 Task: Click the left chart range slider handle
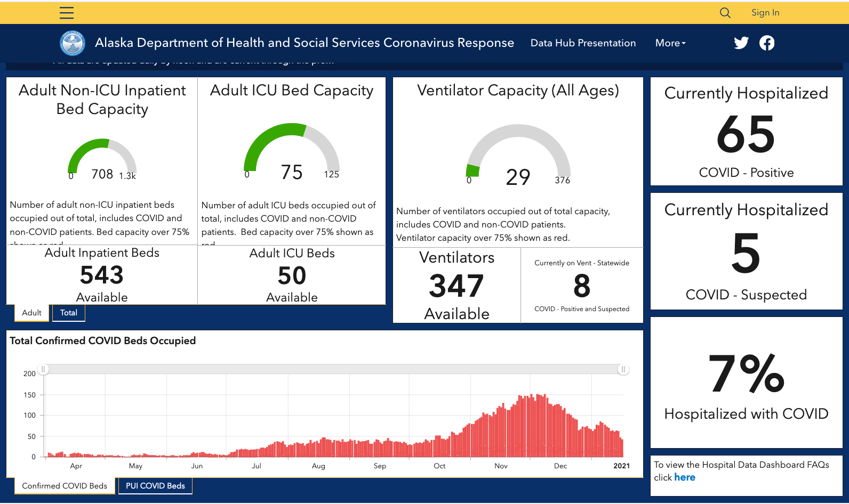[x=43, y=369]
